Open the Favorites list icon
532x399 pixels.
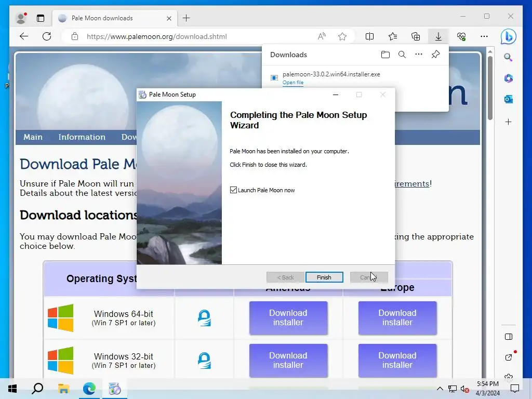393,36
